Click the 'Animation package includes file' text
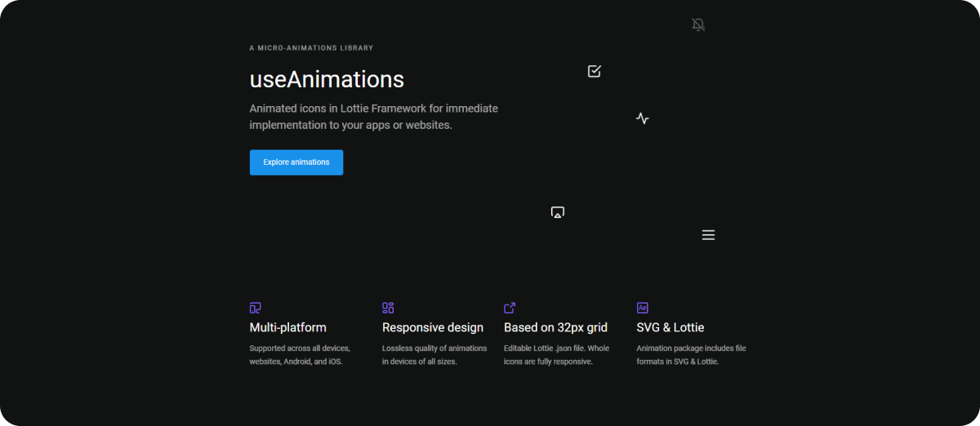The height and width of the screenshot is (426, 980). point(691,354)
